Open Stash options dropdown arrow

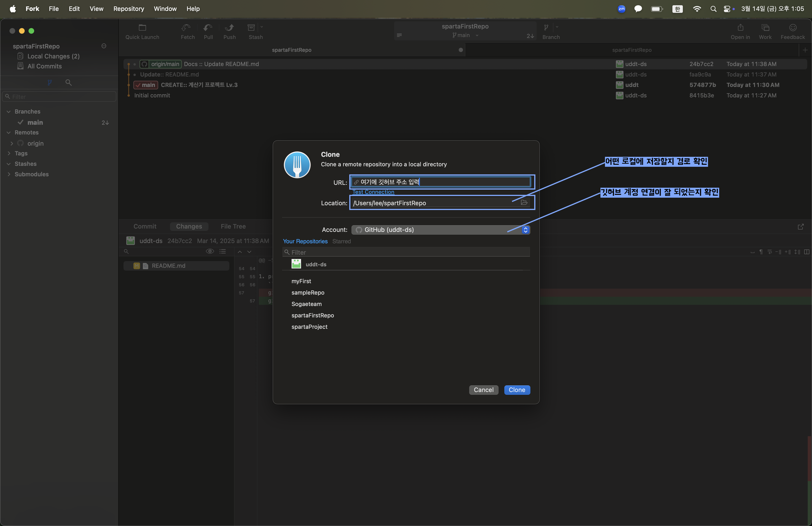pos(262,27)
